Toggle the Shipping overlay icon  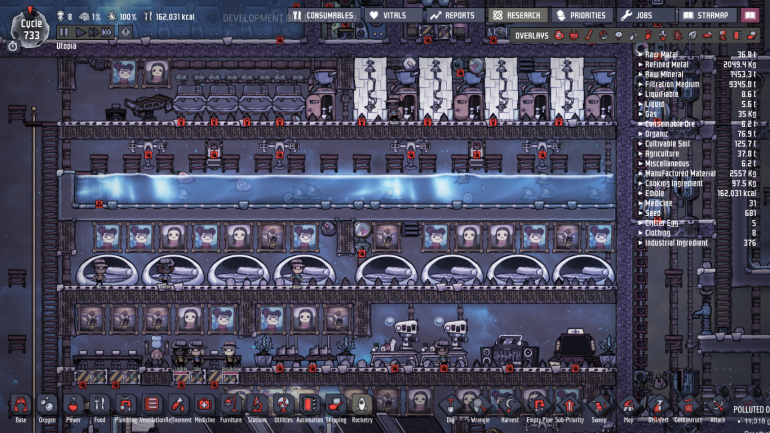752,35
